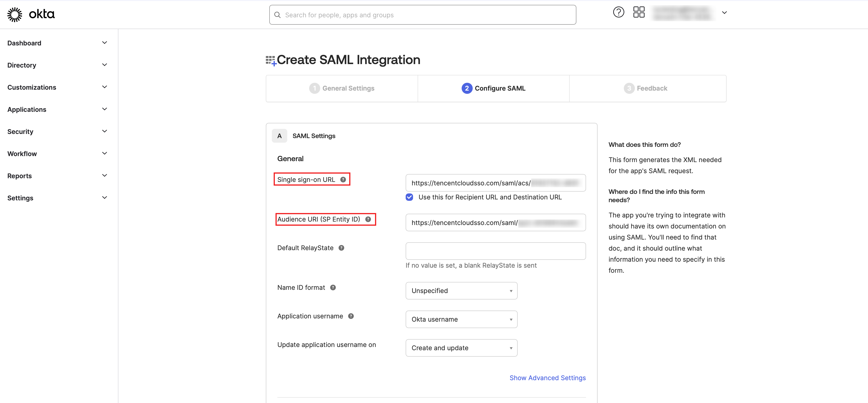Open the apps grid icon in header
This screenshot has width=868, height=403.
click(639, 12)
